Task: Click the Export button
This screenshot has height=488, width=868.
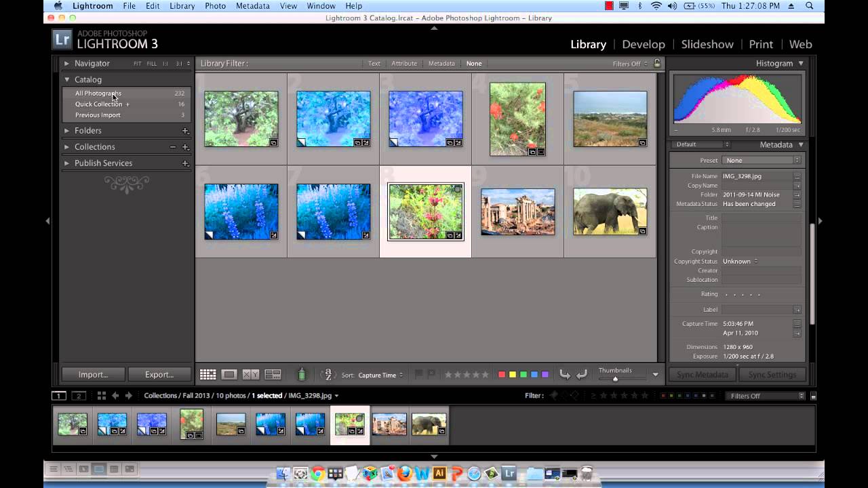Action: tap(159, 374)
